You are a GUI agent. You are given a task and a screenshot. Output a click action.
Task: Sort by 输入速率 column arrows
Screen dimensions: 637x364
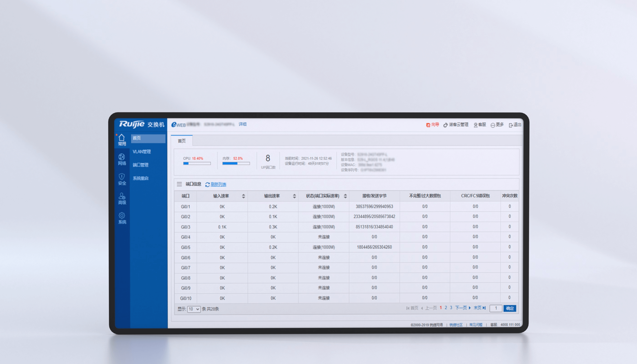coord(243,196)
